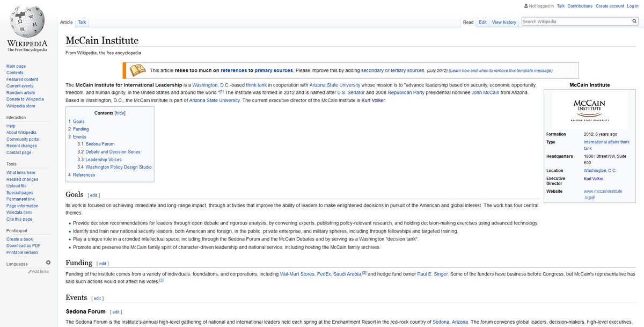644x327 pixels.
Task: Click the McCain Institute logo image
Action: coord(589,109)
